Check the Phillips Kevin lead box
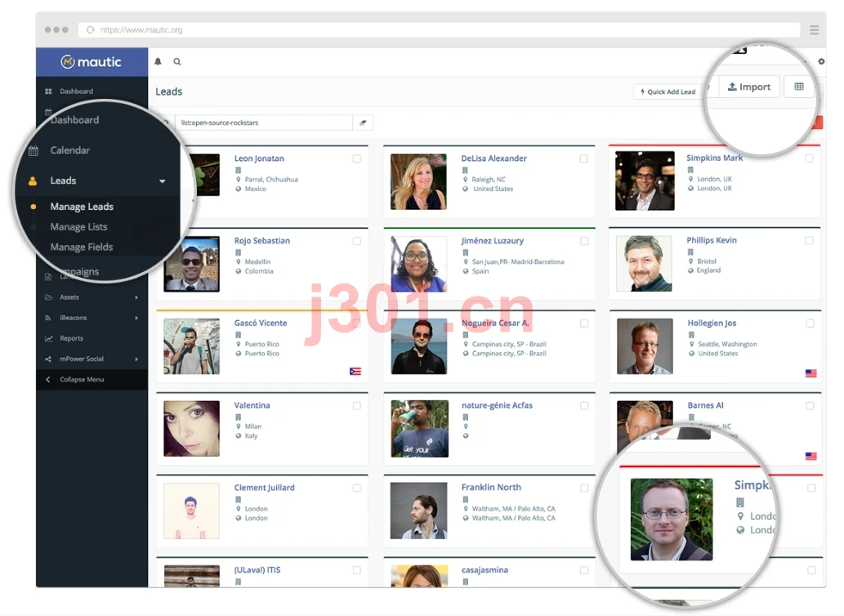 (809, 240)
